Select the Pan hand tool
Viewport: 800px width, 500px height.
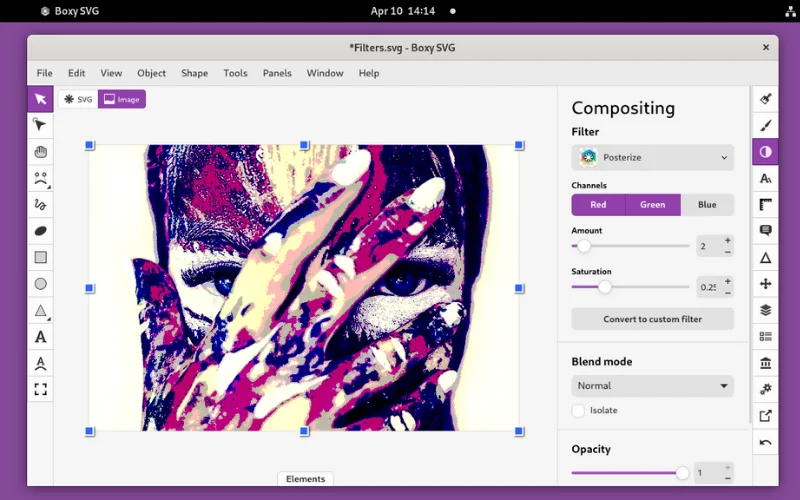[40, 152]
